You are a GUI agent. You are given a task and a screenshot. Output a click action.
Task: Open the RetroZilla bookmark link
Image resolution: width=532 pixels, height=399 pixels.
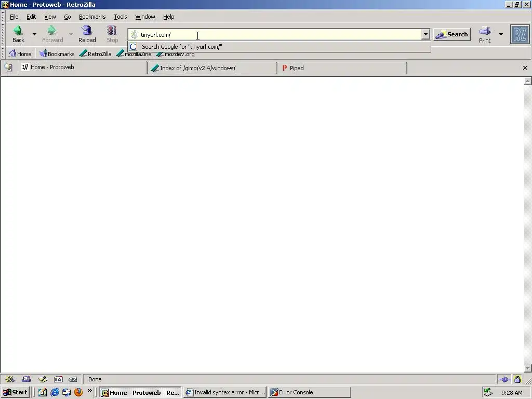(96, 54)
